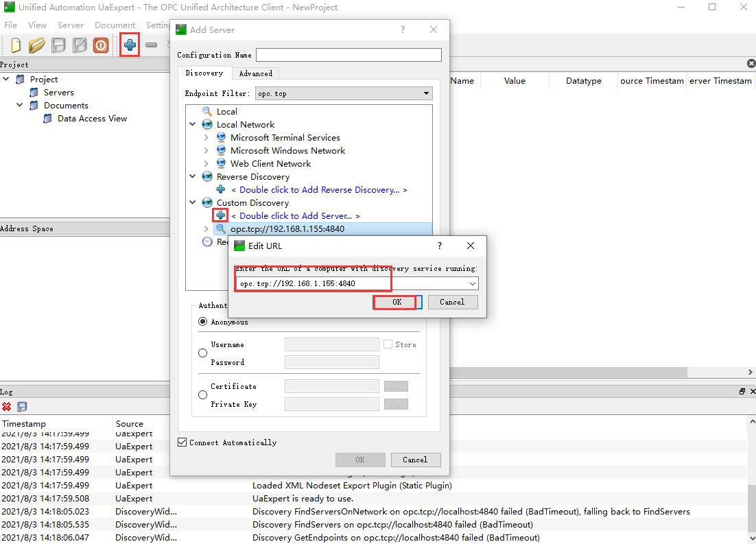Cancel the Edit URL dialog
The width and height of the screenshot is (756, 544).
coord(452,302)
